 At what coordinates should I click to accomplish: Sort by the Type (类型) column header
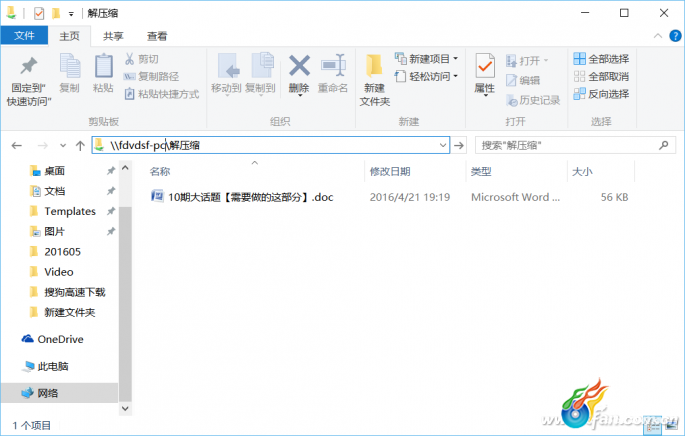click(x=481, y=172)
